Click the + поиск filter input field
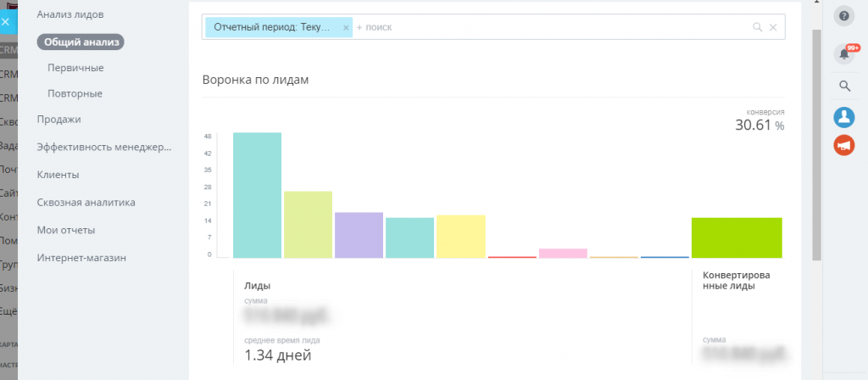Viewport: 868px width, 380px height. [551, 27]
